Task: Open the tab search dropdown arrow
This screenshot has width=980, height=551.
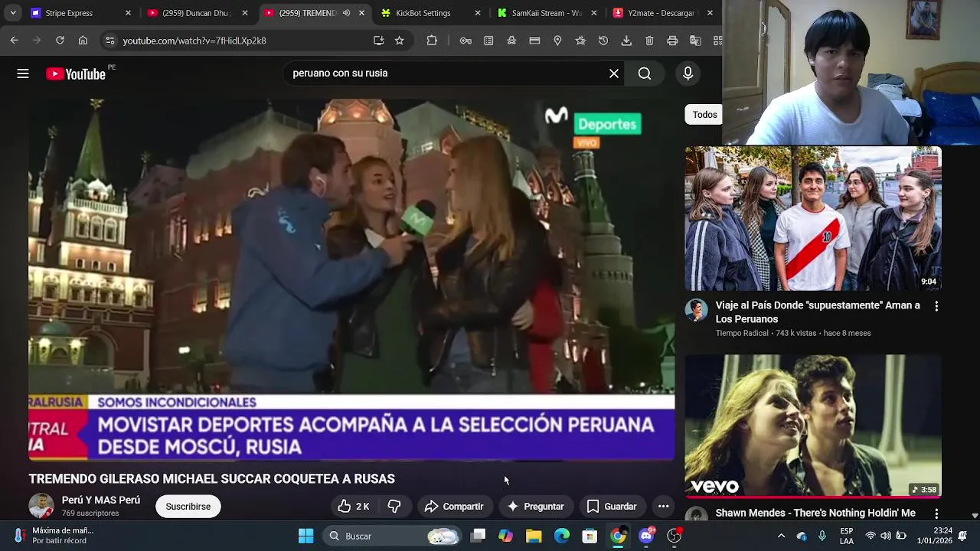Action: 13,13
